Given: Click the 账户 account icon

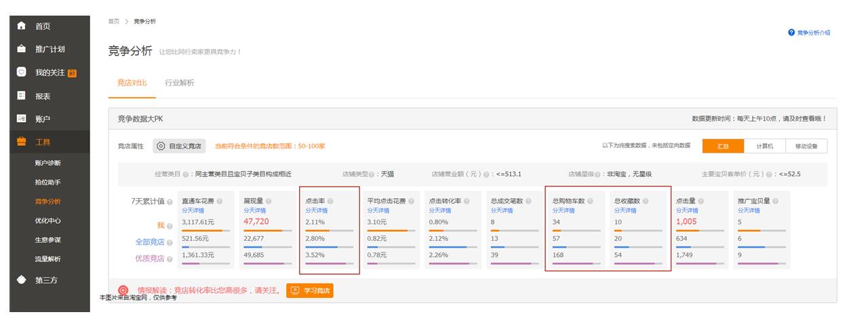Looking at the screenshot, I should [x=21, y=119].
